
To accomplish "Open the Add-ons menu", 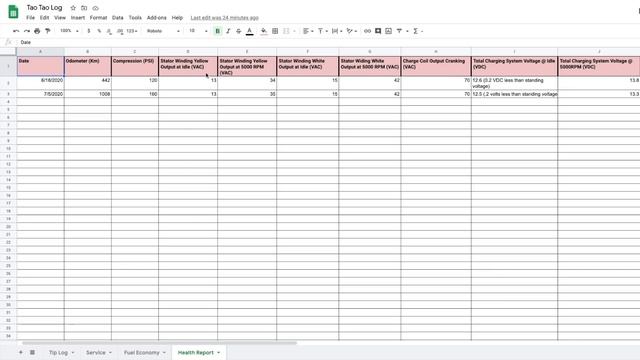I will 157,18.
